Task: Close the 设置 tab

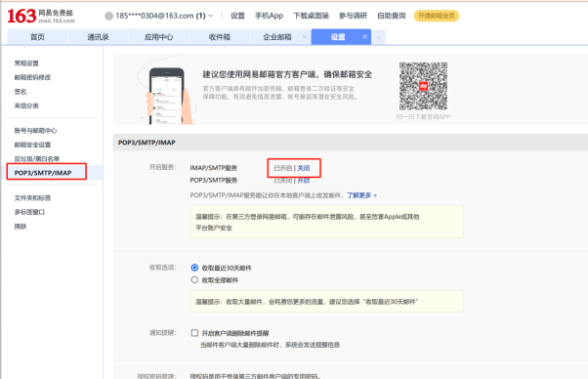Action: click(x=365, y=37)
